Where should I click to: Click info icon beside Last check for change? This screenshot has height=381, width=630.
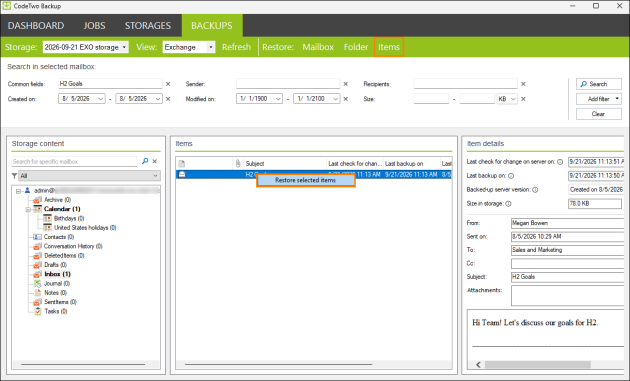560,162
